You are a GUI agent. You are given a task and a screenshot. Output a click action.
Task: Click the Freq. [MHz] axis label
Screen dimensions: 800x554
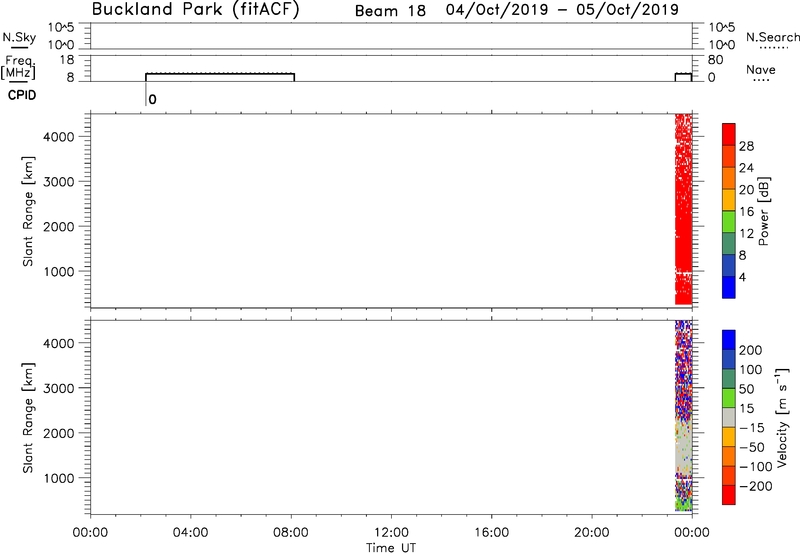pyautogui.click(x=18, y=67)
